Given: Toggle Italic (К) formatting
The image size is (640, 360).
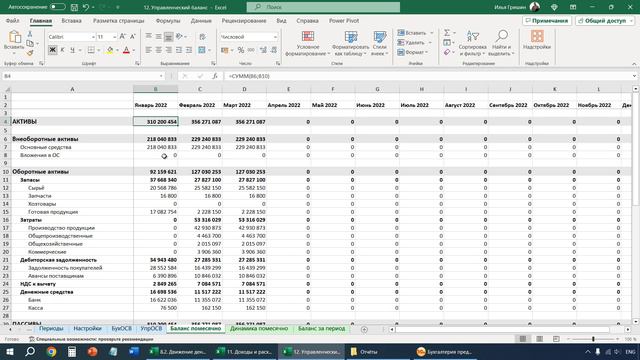Looking at the screenshot, I should (x=62, y=50).
